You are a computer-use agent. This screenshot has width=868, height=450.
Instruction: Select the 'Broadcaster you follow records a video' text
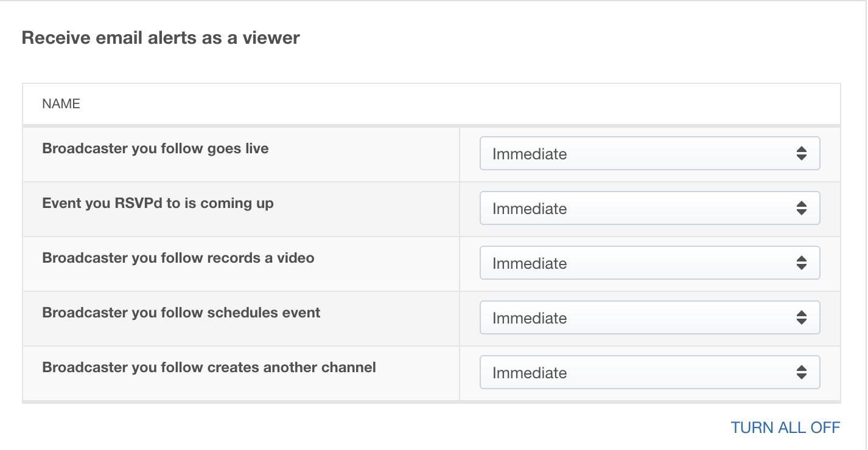[x=178, y=258]
